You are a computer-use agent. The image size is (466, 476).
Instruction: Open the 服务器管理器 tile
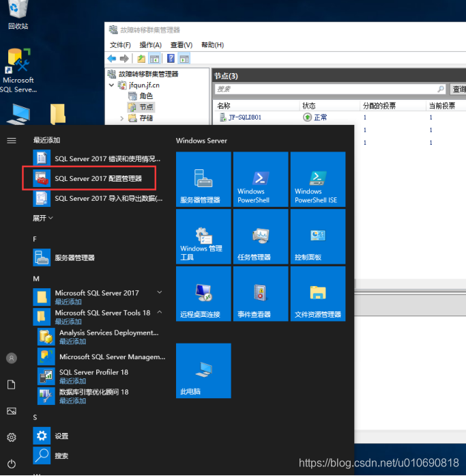point(203,179)
